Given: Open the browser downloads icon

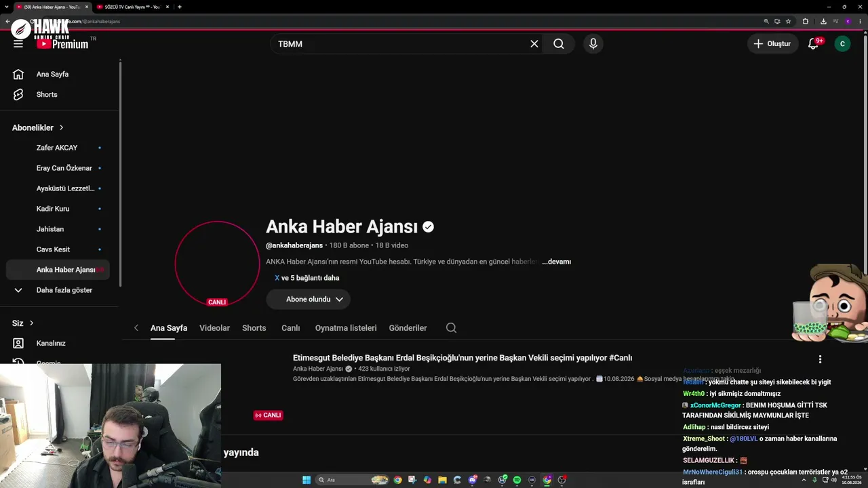Looking at the screenshot, I should click(823, 21).
